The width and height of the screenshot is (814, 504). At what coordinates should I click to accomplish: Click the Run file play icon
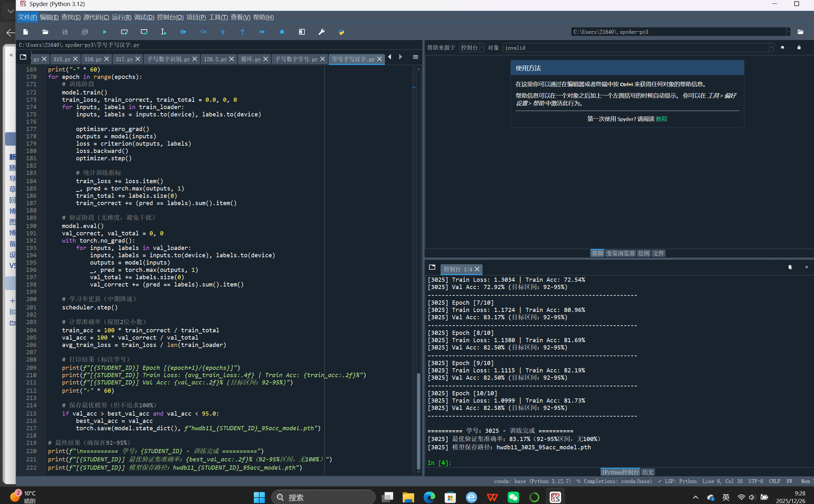[105, 32]
